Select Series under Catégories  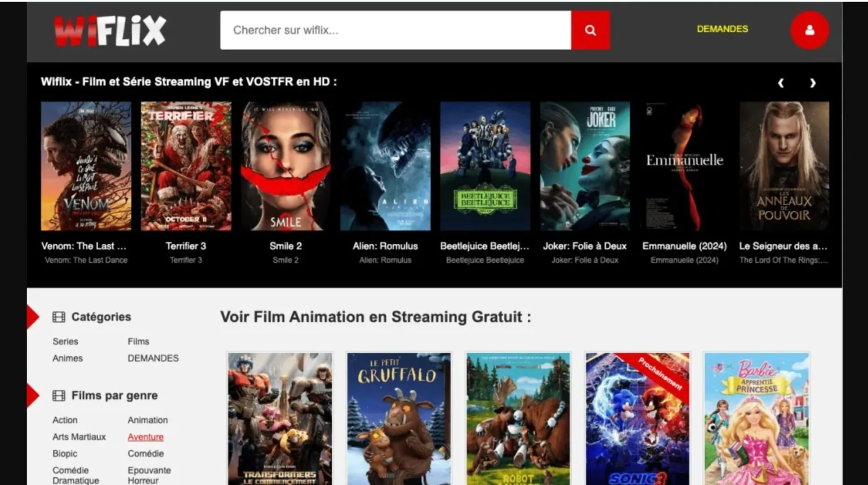65,341
